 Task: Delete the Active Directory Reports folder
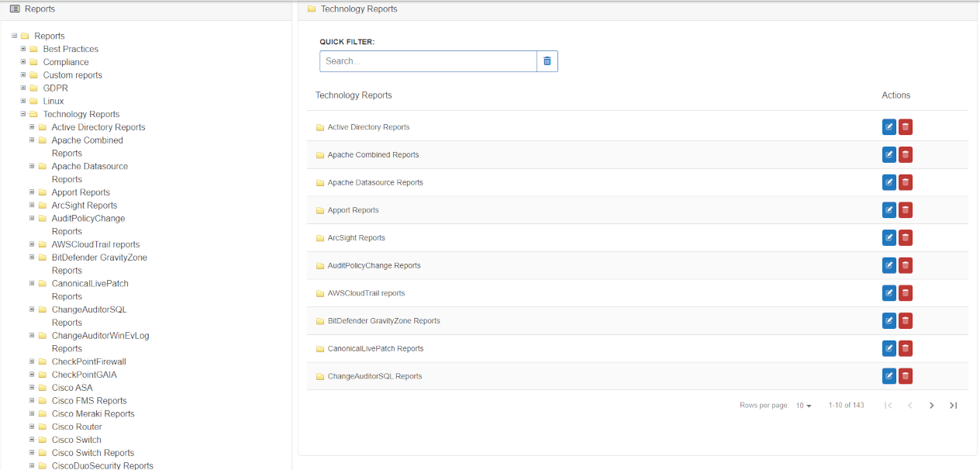tap(906, 127)
